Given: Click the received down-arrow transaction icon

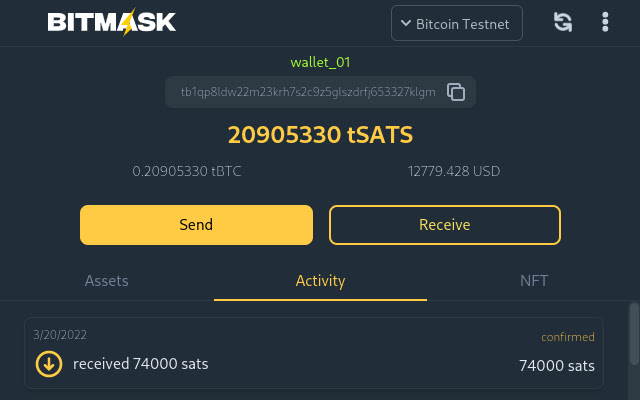Looking at the screenshot, I should (48, 364).
